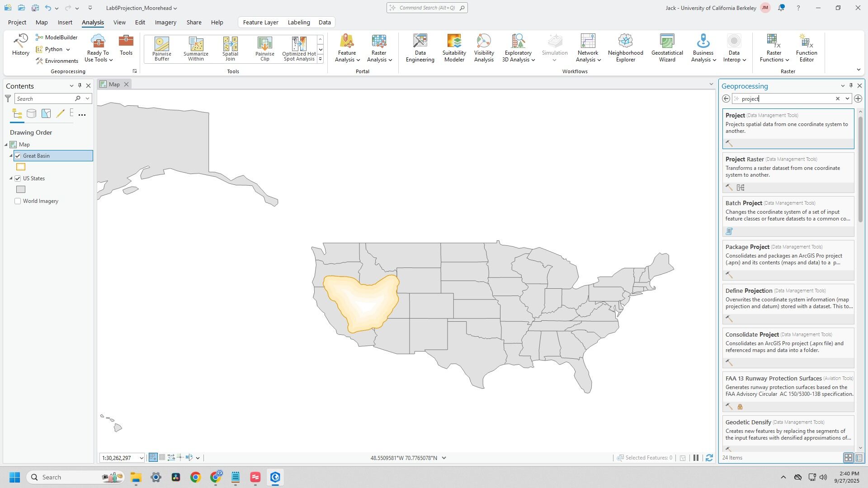Click the Great Basin yellow symbol swatch
This screenshot has height=488, width=868.
tap(21, 167)
